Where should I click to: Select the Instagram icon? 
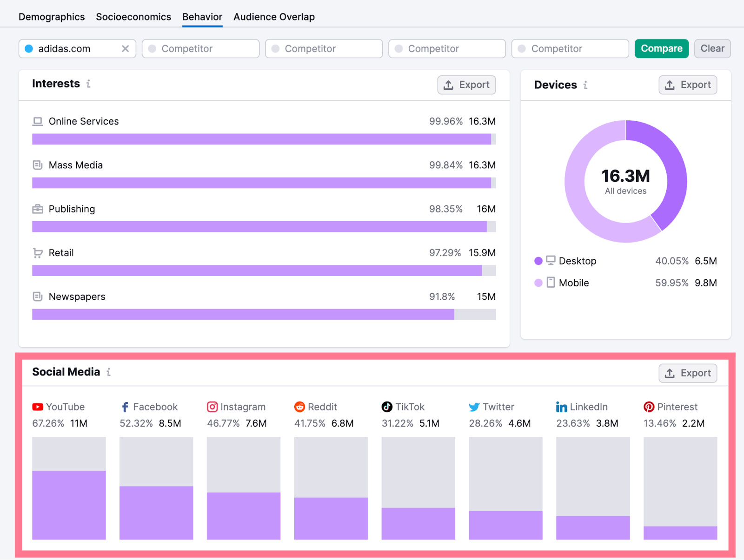212,407
